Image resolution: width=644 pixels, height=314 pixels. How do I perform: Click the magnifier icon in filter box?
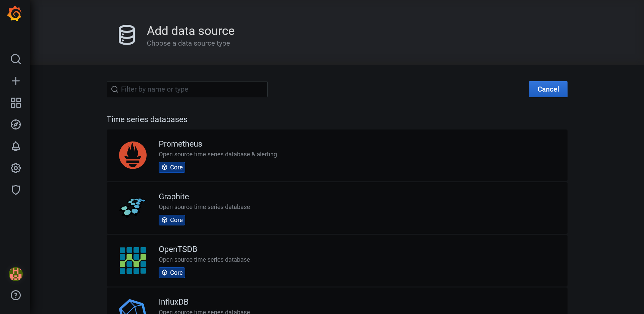pyautogui.click(x=115, y=89)
